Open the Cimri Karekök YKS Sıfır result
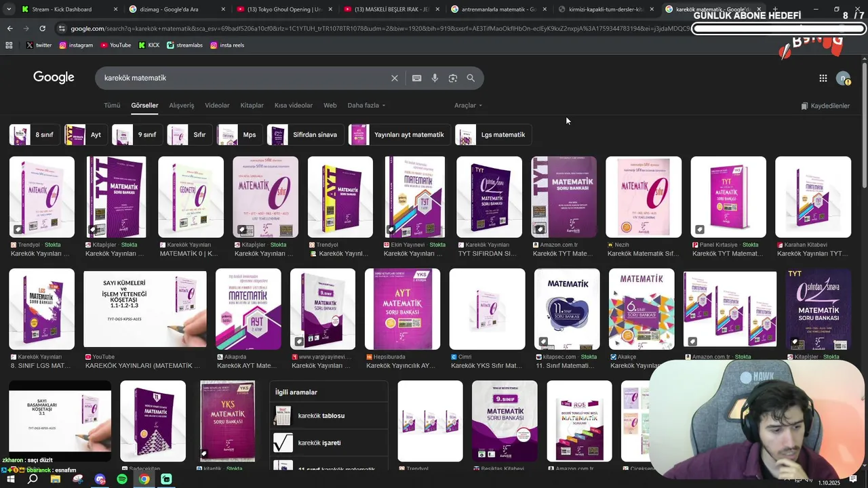Screen dimensions: 868x488 [x=487, y=309]
